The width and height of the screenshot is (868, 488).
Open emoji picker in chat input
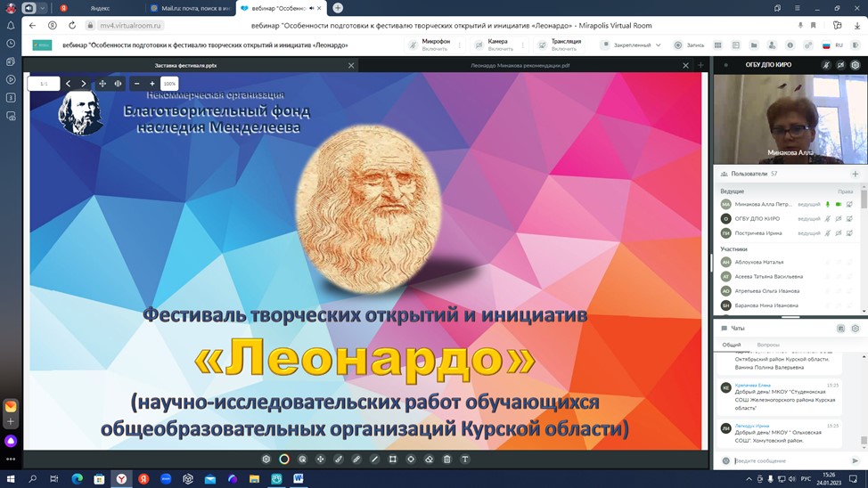pos(725,460)
